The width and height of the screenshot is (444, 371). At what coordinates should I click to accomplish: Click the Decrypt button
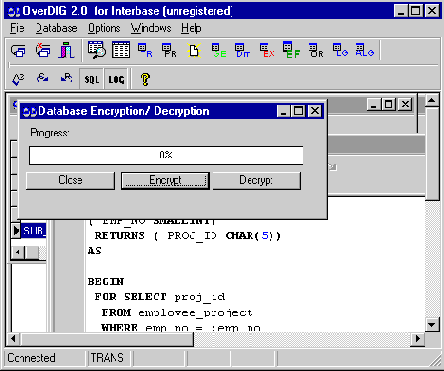257,180
